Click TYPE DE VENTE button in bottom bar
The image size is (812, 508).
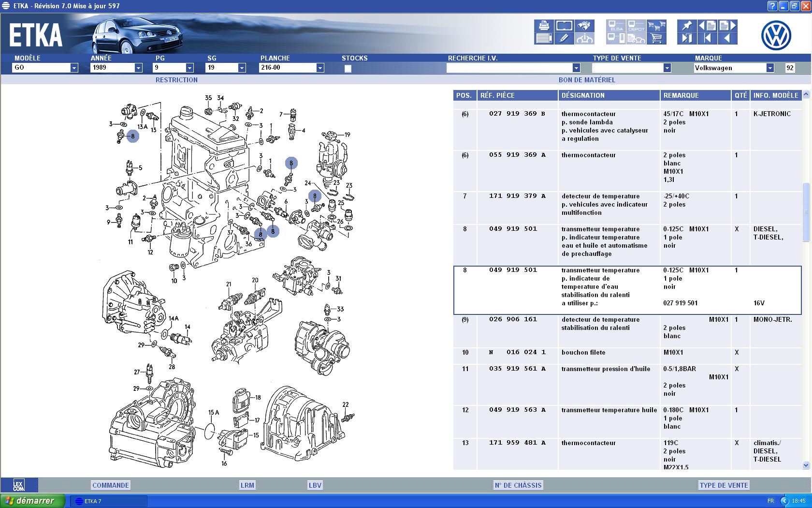coord(724,485)
